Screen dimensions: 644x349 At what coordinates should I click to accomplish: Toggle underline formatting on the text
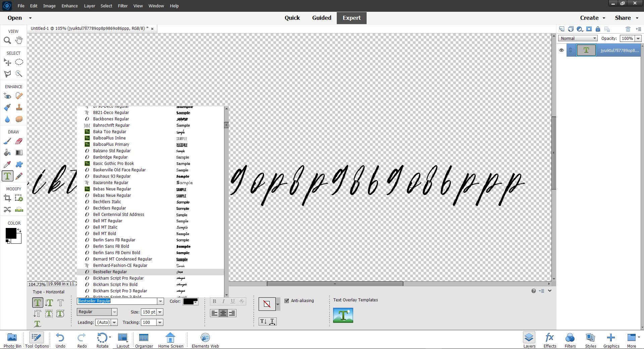click(233, 301)
